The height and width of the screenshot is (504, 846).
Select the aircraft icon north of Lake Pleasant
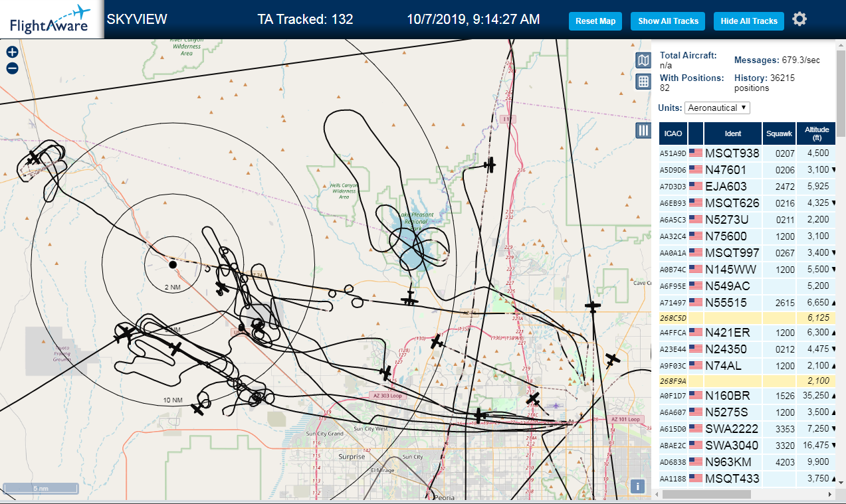(x=490, y=164)
